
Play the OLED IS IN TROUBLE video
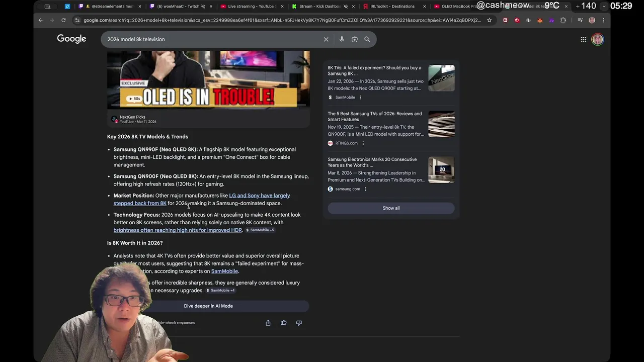pyautogui.click(x=208, y=79)
